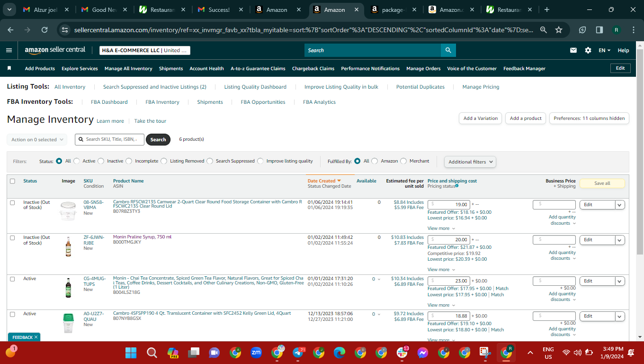
Task: Click price field showing 19.00
Action: point(448,205)
